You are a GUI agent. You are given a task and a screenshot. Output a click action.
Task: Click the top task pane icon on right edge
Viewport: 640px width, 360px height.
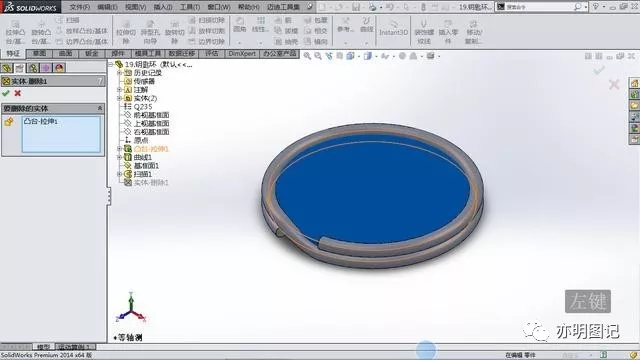[x=635, y=83]
